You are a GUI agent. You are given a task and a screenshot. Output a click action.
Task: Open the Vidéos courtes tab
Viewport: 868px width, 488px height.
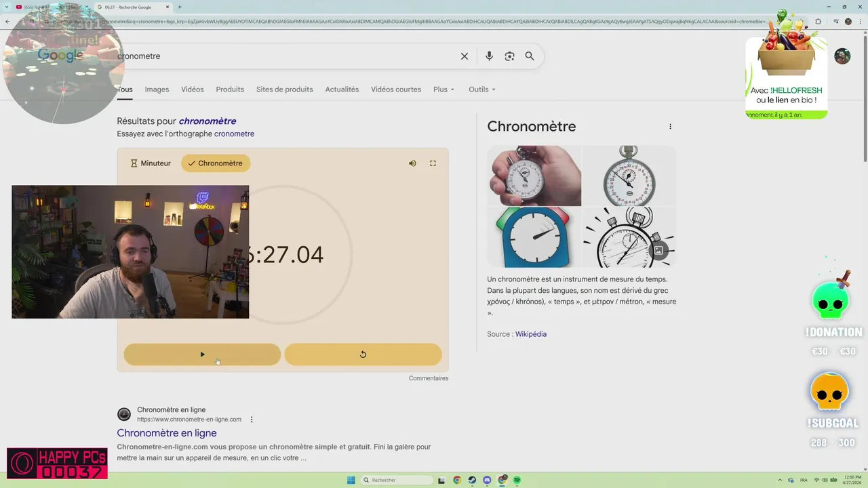coord(396,89)
